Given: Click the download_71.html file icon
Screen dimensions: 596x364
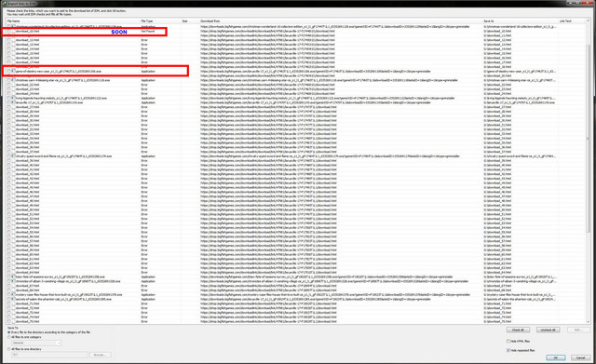Looking at the screenshot, I should click(13, 303).
